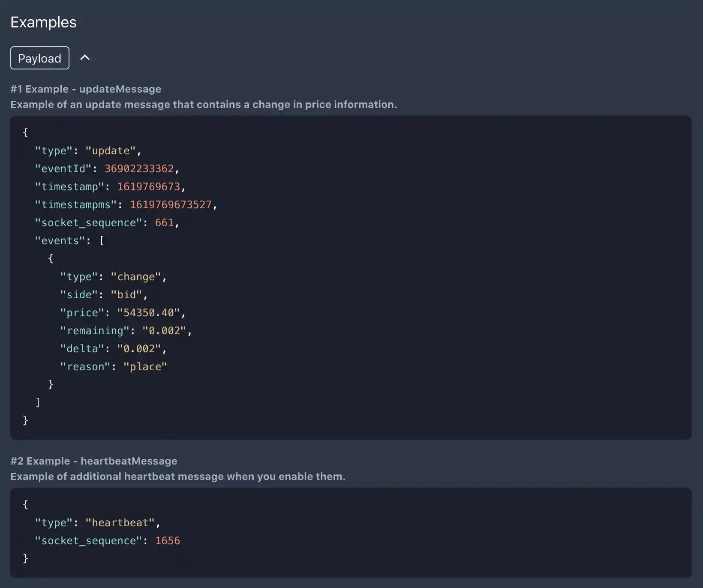Click the update message description text

point(204,105)
